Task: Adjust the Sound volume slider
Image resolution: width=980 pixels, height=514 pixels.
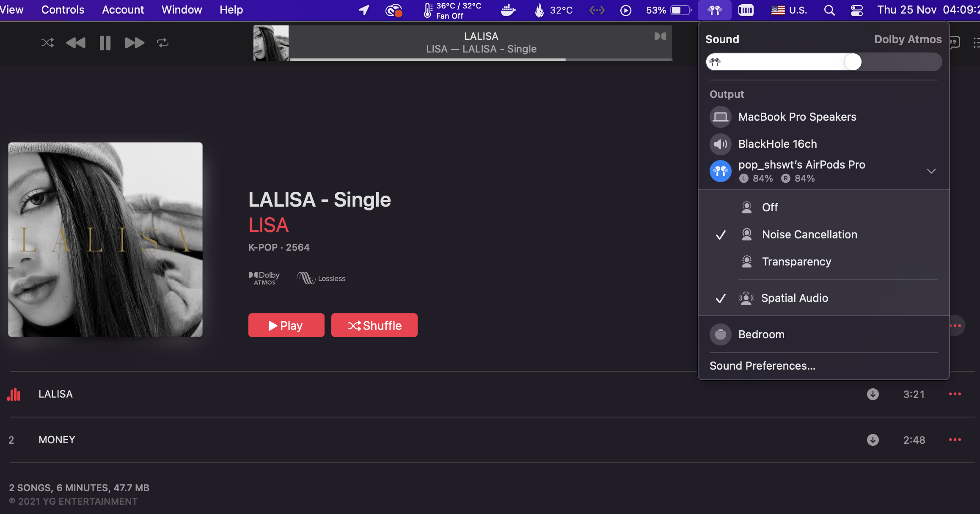Action: point(823,62)
